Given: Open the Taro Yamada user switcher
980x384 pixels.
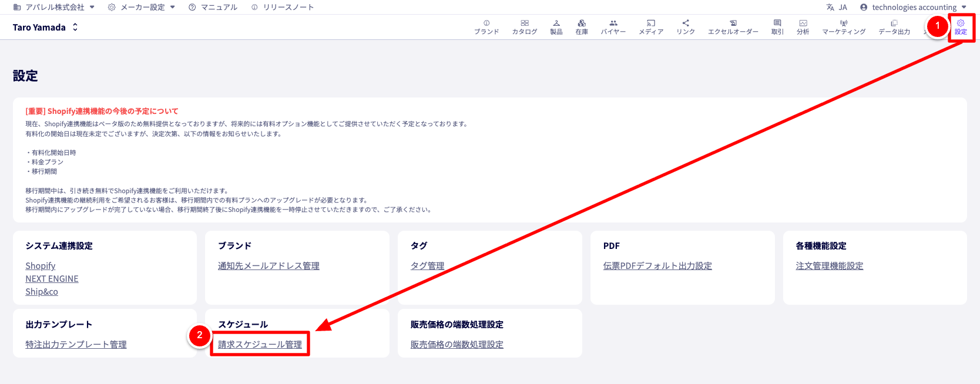Looking at the screenshot, I should tap(45, 27).
